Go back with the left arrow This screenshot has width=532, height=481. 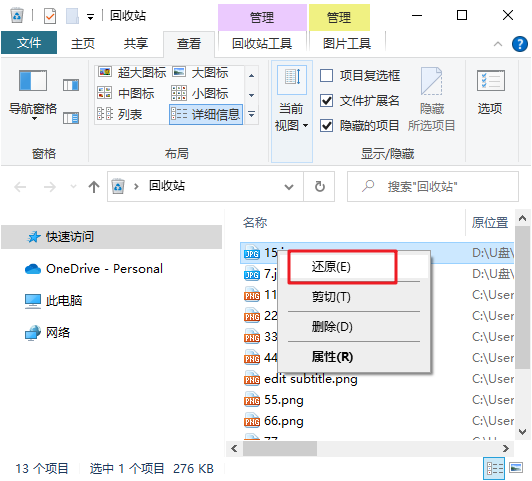tap(20, 187)
